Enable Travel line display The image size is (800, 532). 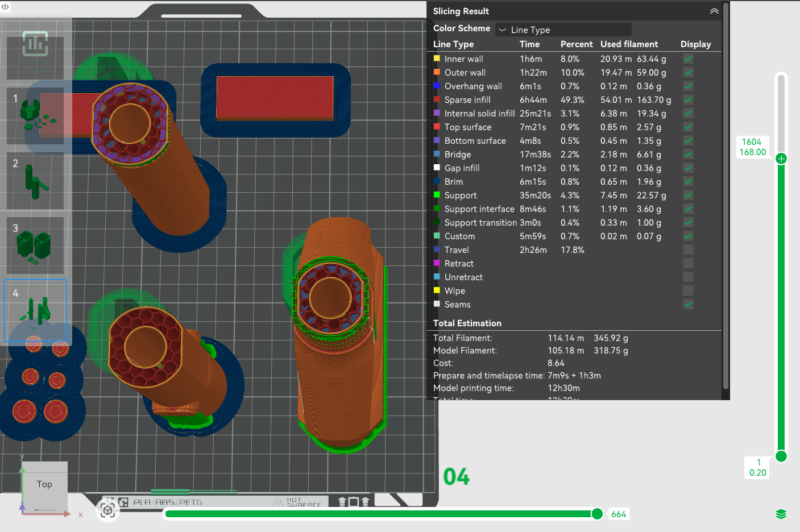click(x=688, y=250)
